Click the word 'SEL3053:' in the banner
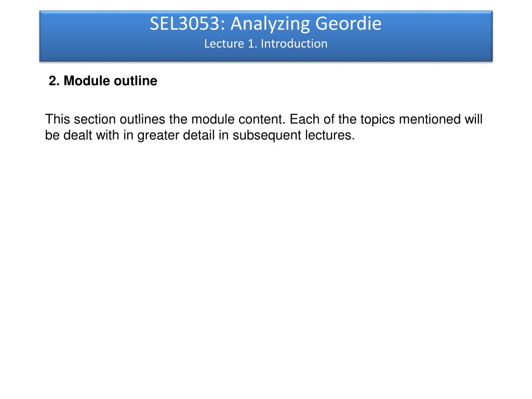 [188, 24]
